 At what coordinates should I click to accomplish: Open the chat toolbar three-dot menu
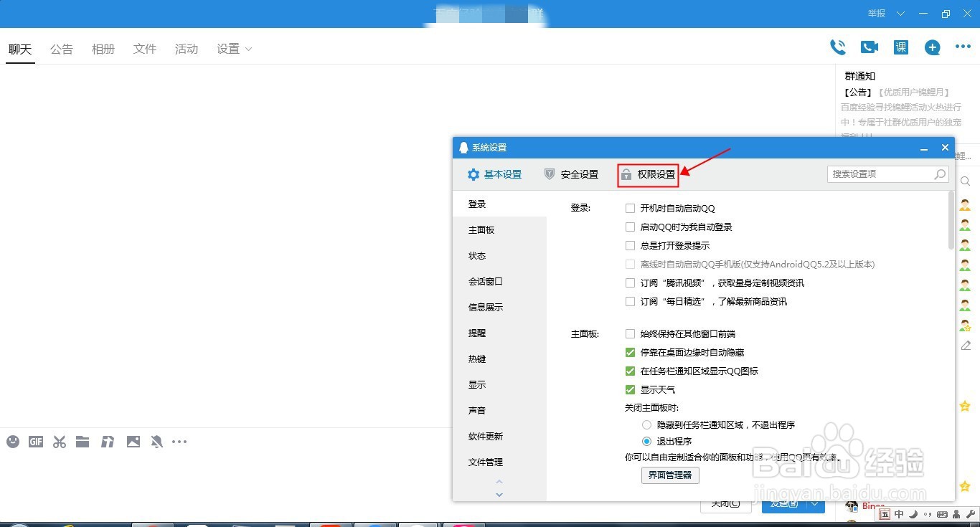point(179,442)
